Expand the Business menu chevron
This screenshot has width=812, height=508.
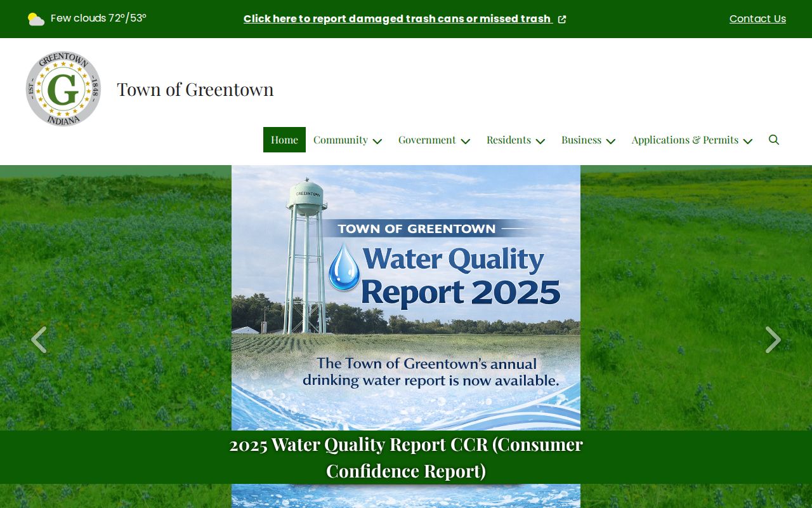pos(611,141)
